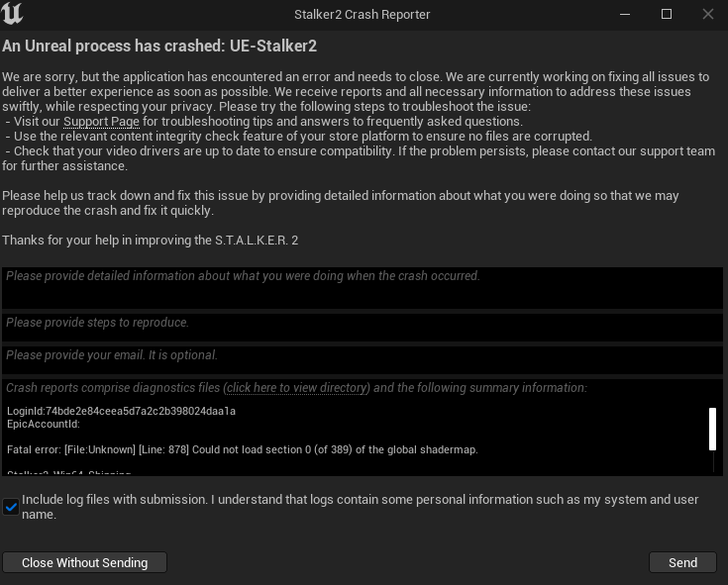This screenshot has width=728, height=585.
Task: Click the steps to reproduce field
Action: point(363,326)
